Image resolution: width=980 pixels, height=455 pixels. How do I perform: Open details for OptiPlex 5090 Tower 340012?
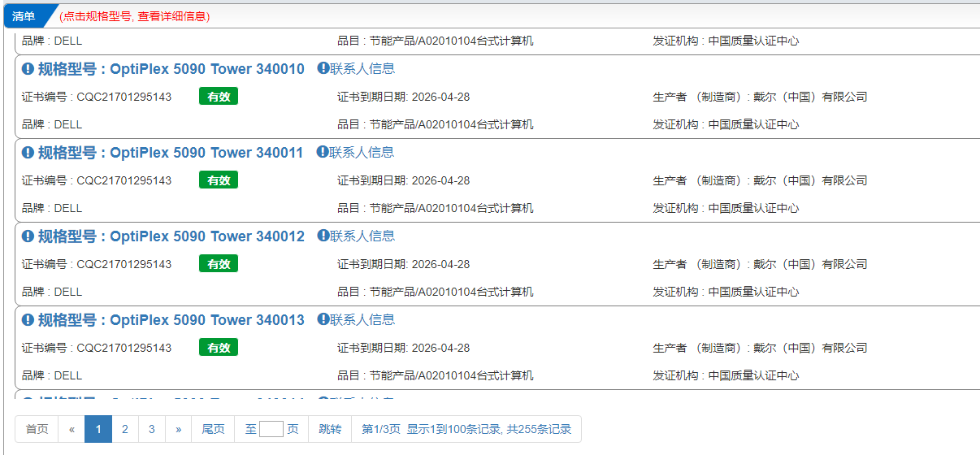pos(171,236)
